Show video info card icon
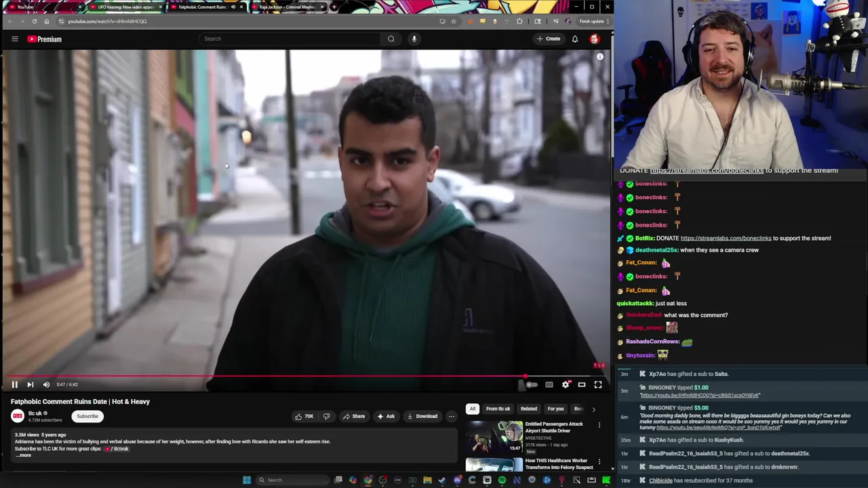The width and height of the screenshot is (868, 488). tap(600, 57)
